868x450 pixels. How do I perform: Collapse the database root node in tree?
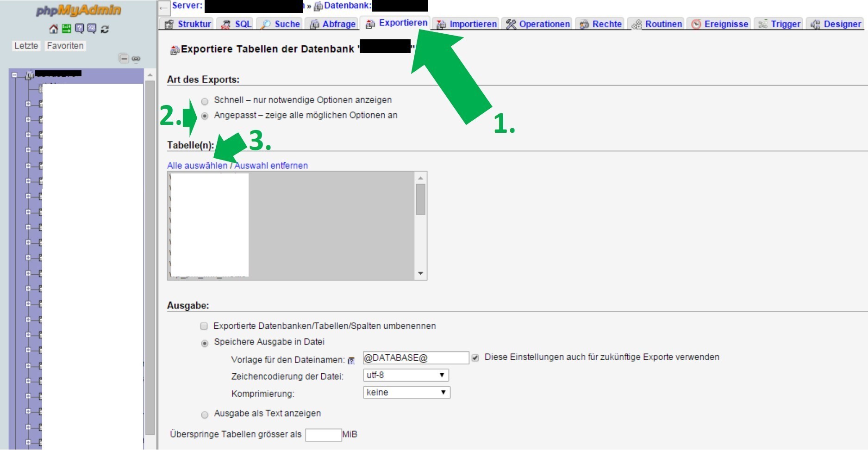click(x=15, y=74)
